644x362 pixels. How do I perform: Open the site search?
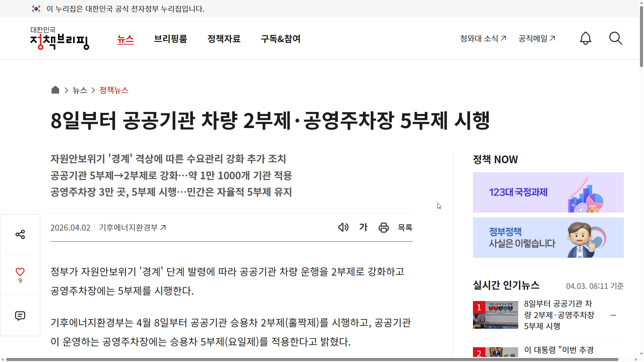coord(616,38)
